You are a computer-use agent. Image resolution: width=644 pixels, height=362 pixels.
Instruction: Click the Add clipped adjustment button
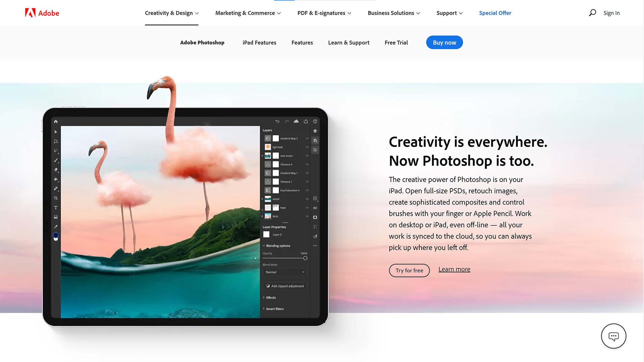point(285,286)
